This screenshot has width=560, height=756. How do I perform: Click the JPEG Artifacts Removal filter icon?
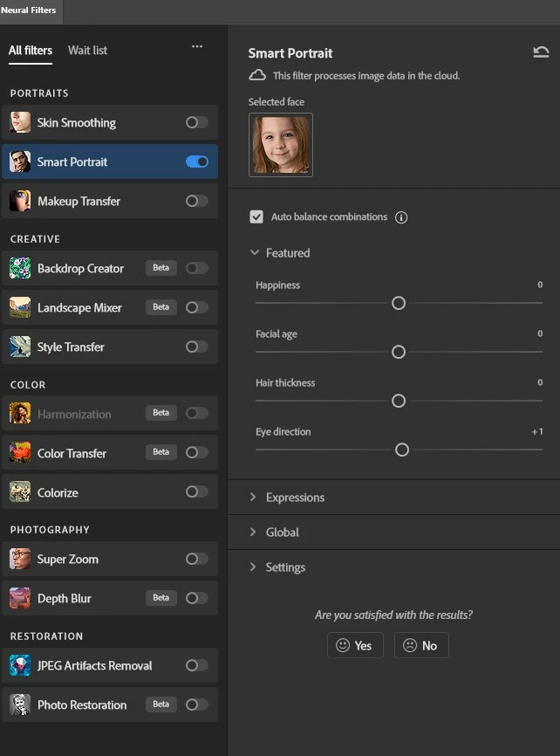[20, 665]
